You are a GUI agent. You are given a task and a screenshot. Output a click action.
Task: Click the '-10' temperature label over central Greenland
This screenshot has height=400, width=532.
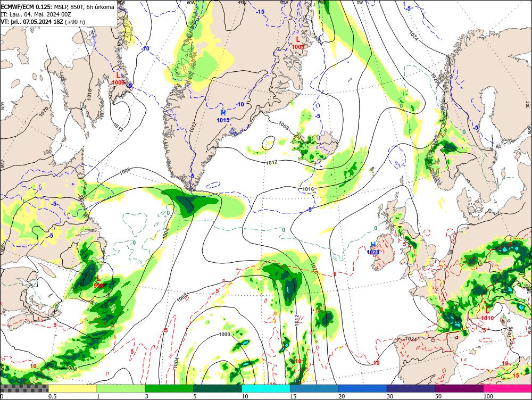pos(240,104)
